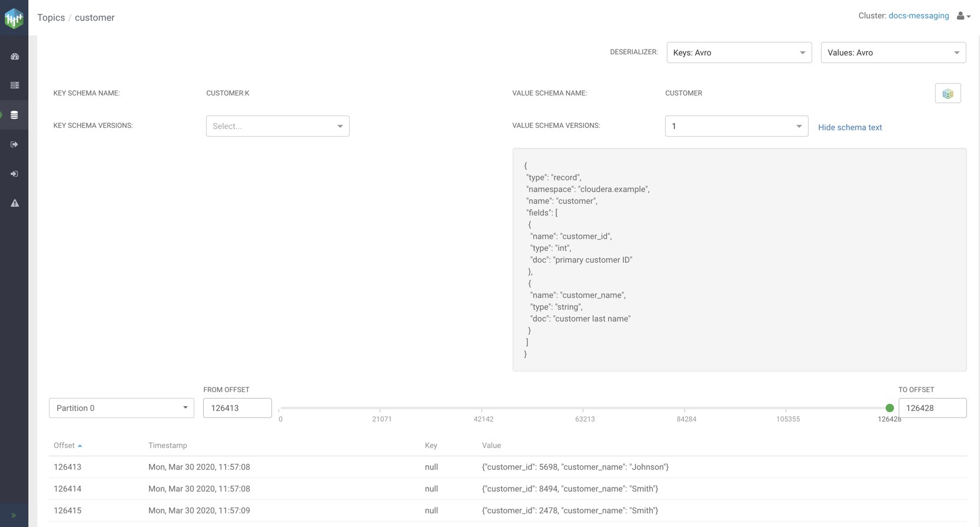Click the green offset slider handle
The height and width of the screenshot is (527, 980).
[889, 408]
